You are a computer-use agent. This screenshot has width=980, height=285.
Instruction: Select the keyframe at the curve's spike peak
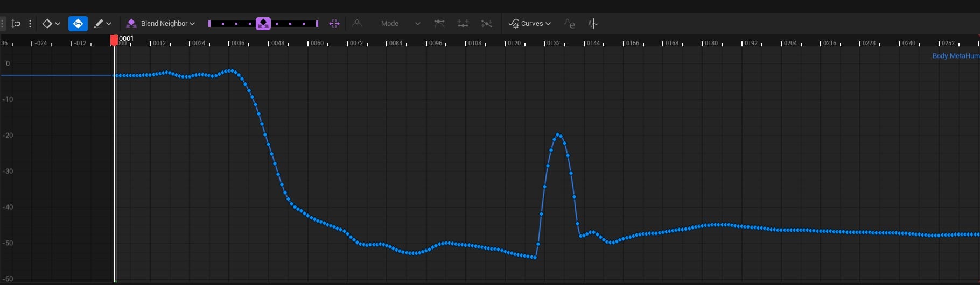558,134
